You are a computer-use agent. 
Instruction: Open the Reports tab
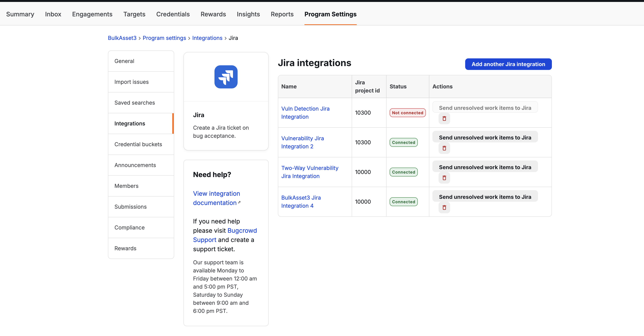pyautogui.click(x=282, y=14)
